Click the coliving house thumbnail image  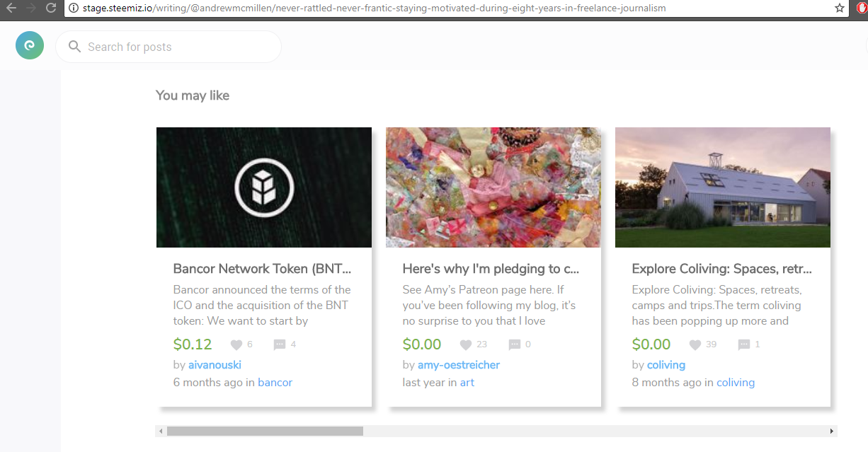(722, 187)
